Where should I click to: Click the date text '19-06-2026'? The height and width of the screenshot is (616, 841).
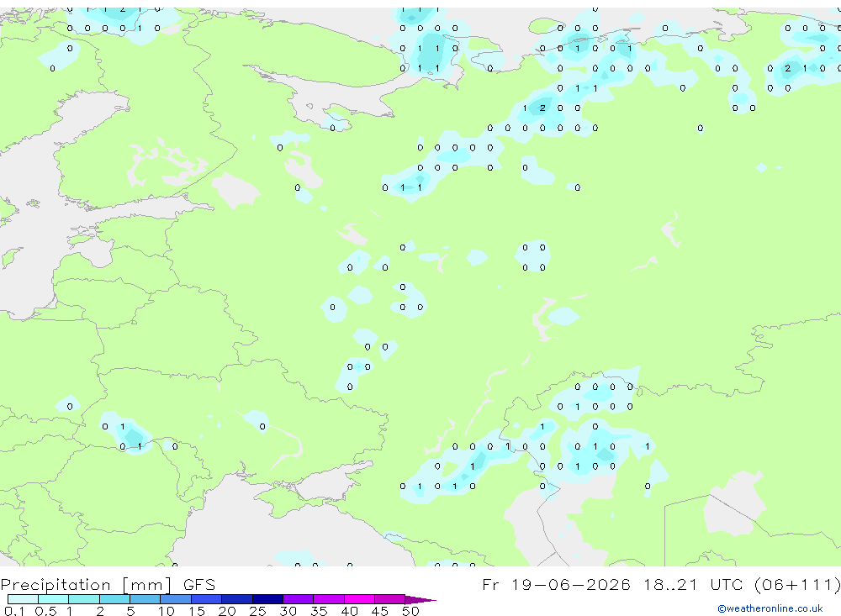click(x=571, y=584)
